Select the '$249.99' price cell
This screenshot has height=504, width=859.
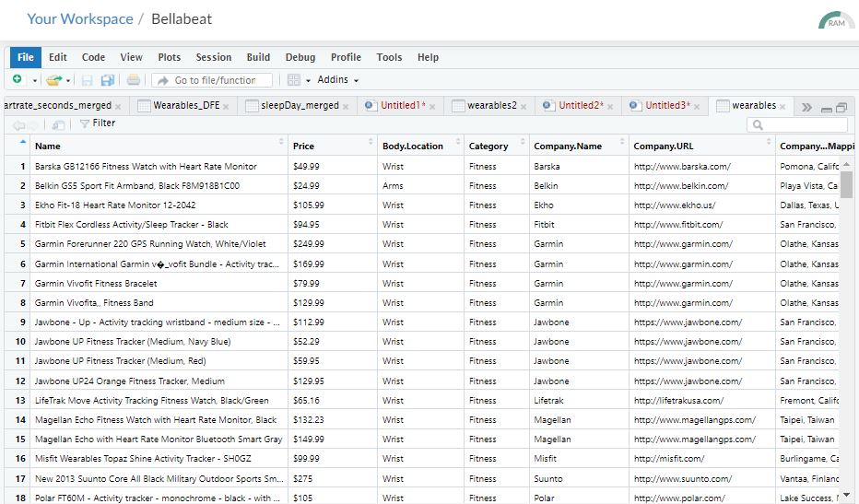(x=333, y=244)
